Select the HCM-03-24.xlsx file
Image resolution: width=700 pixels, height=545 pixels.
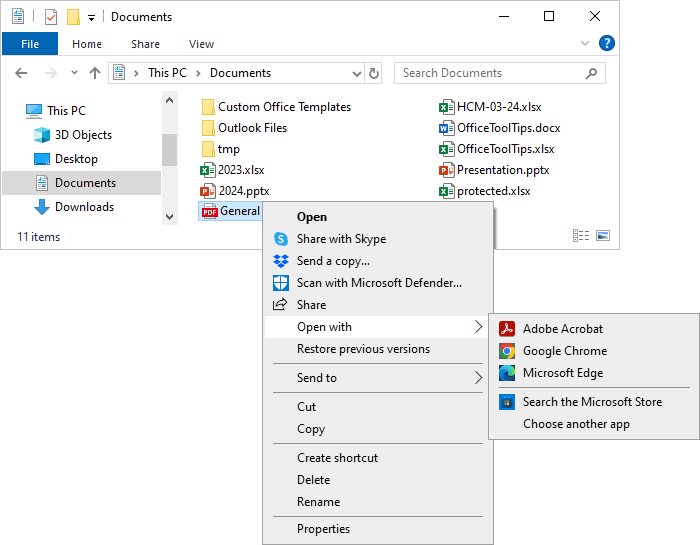point(490,107)
